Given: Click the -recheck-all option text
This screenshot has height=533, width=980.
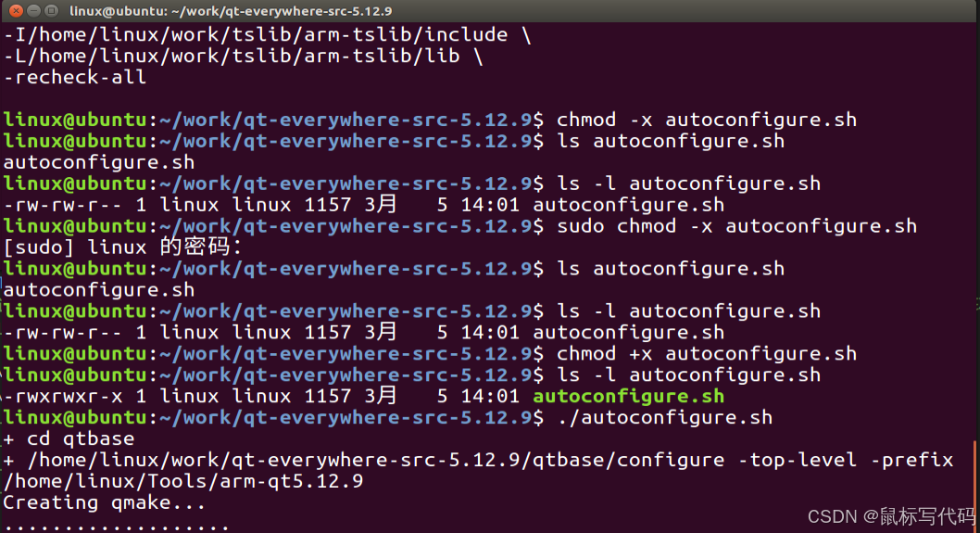Looking at the screenshot, I should tap(75, 77).
